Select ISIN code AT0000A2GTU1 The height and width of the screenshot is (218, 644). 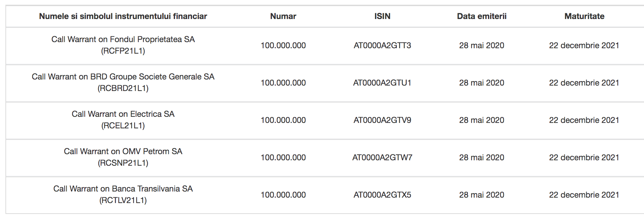click(x=383, y=83)
